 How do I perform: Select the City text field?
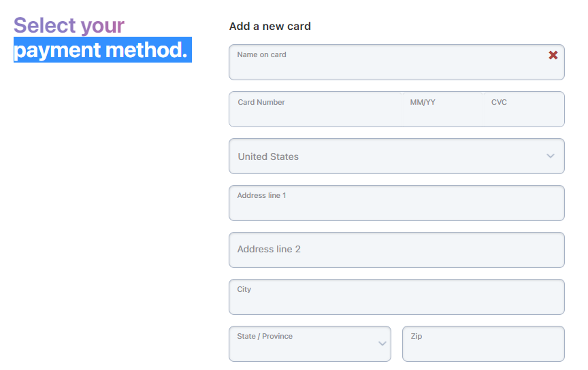click(396, 301)
